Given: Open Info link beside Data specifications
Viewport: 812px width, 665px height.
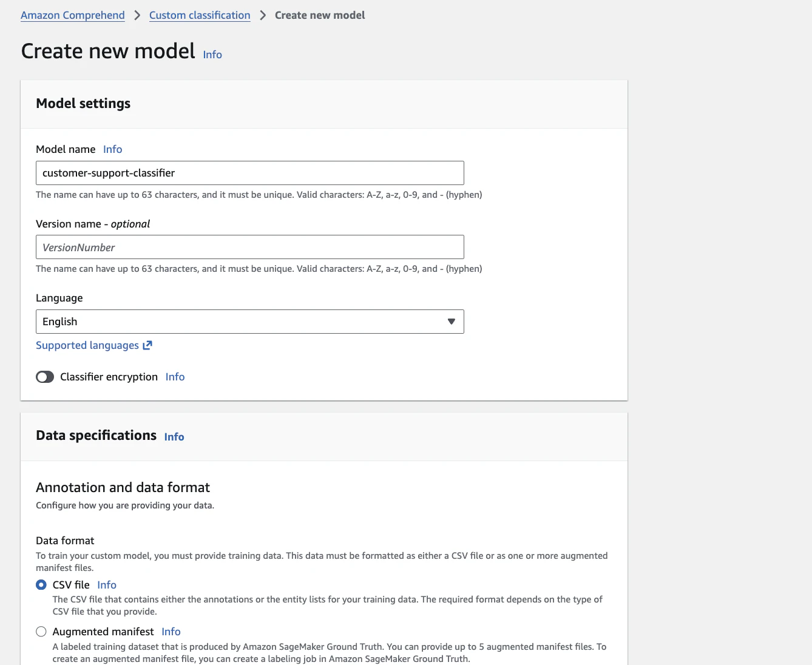Looking at the screenshot, I should pyautogui.click(x=174, y=437).
